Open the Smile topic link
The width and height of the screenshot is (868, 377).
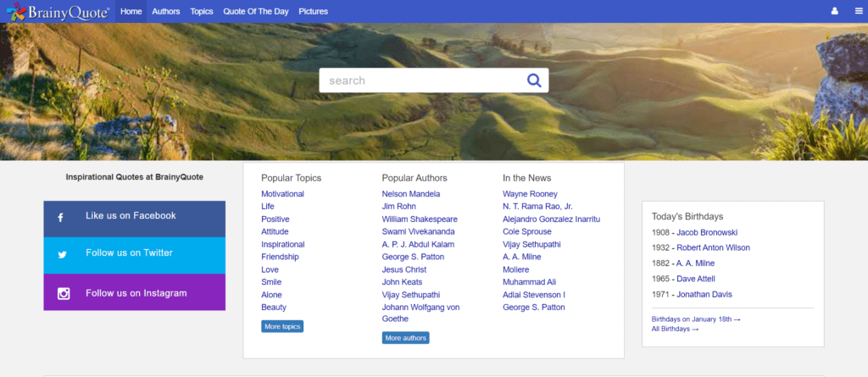pyautogui.click(x=271, y=282)
